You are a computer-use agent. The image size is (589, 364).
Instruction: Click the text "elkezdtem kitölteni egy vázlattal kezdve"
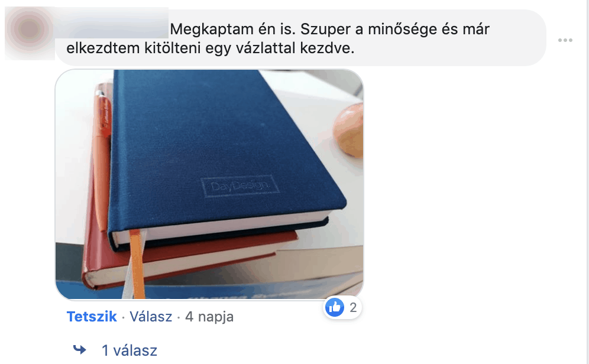[209, 48]
